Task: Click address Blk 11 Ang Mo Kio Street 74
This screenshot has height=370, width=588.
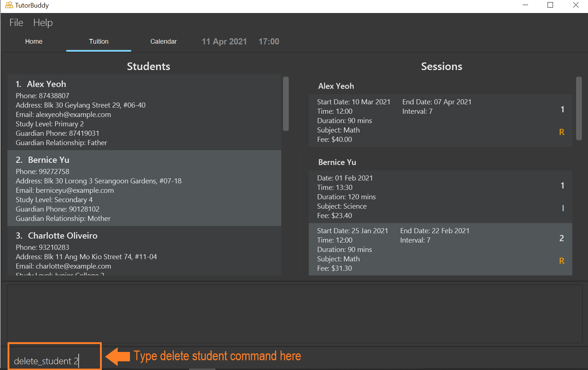Action: click(87, 257)
